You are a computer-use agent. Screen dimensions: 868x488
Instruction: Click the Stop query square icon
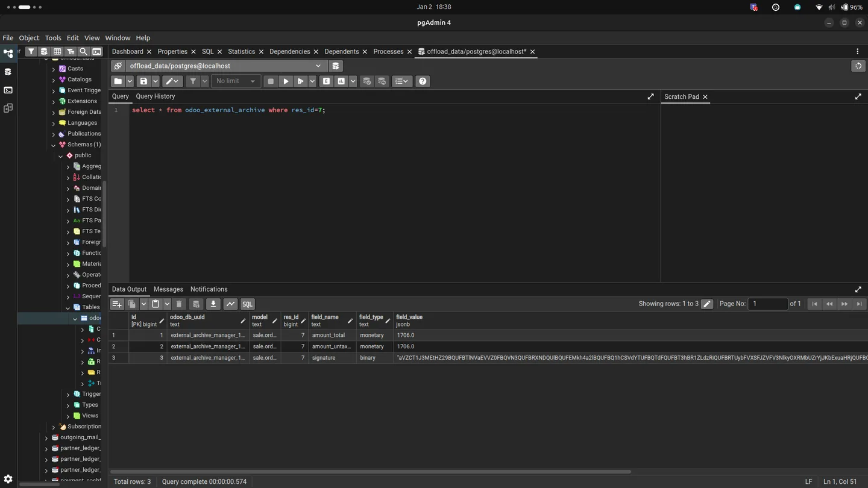[271, 81]
